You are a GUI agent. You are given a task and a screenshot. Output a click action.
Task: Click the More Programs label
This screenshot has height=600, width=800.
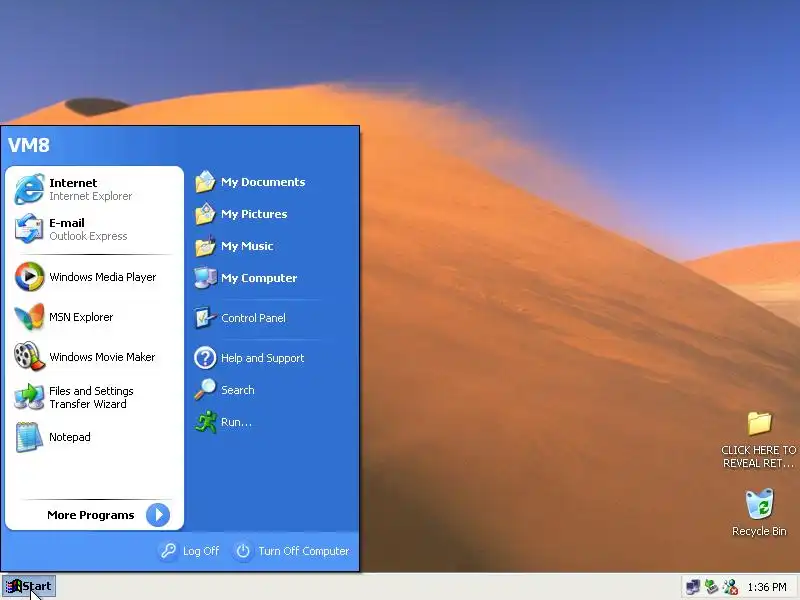90,515
